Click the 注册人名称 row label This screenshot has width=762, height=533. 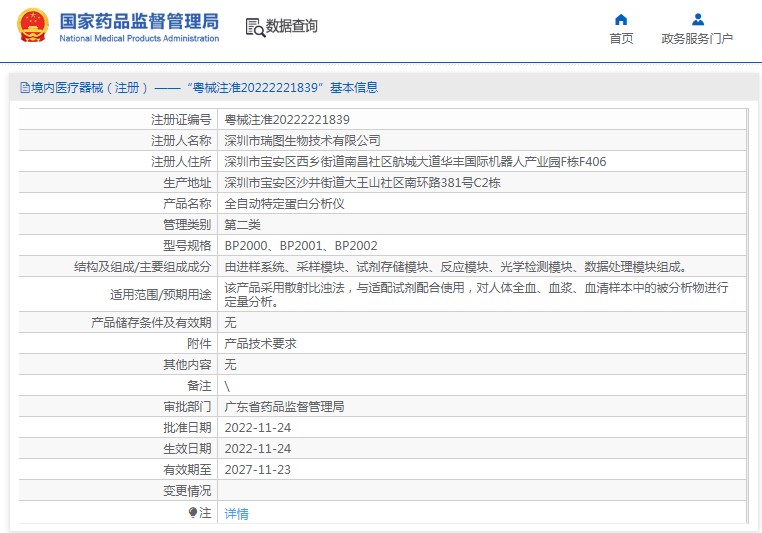(x=181, y=140)
